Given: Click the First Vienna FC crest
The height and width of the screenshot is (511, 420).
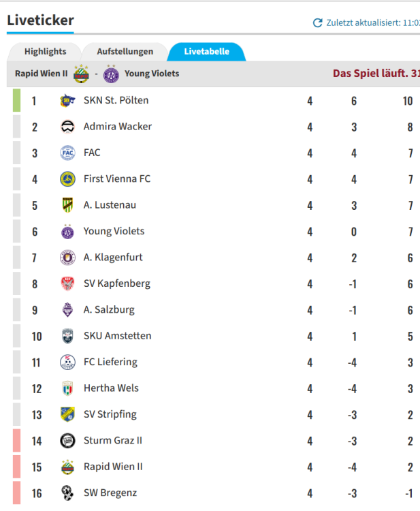Looking at the screenshot, I should [x=67, y=179].
